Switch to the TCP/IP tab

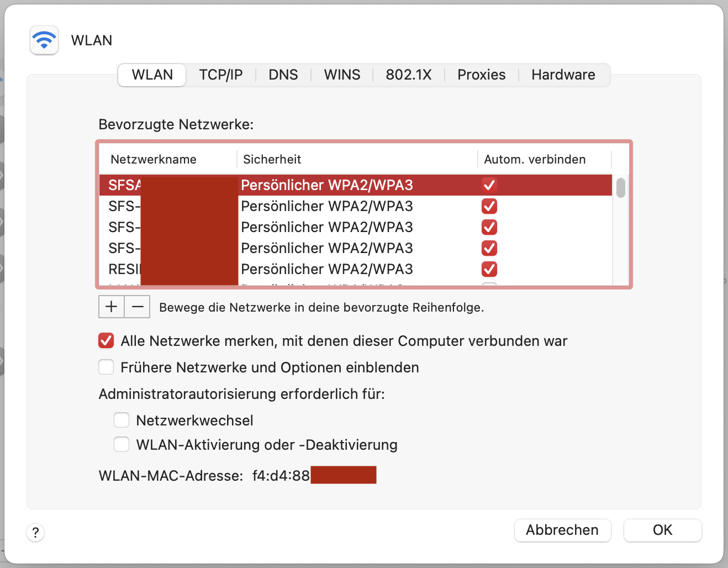click(221, 75)
